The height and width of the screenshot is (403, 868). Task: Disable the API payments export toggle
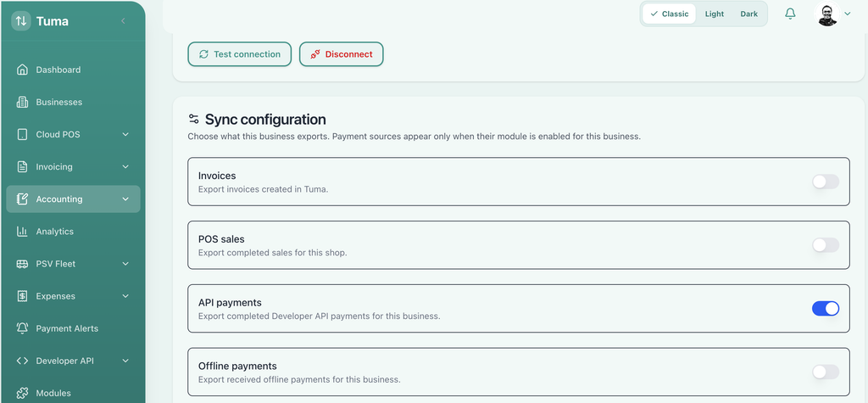pyautogui.click(x=826, y=309)
